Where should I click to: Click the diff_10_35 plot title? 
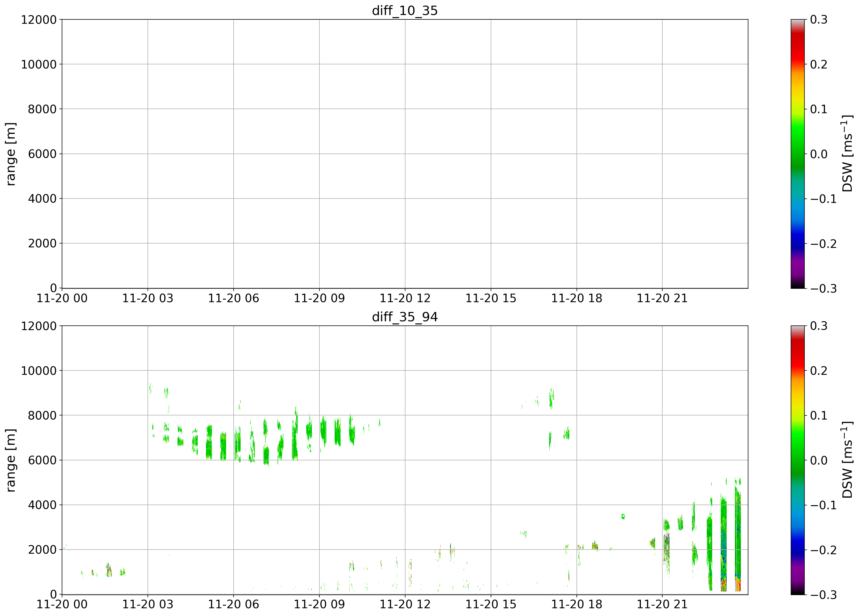pos(405,11)
